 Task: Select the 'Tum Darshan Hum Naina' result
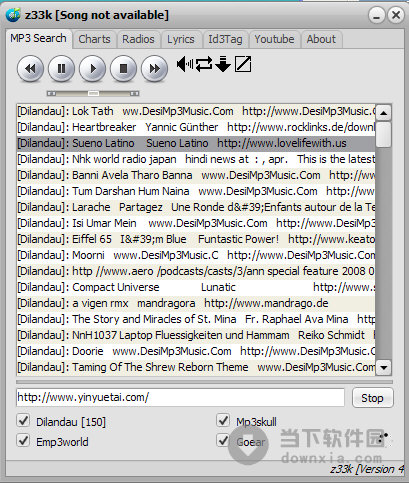pyautogui.click(x=196, y=191)
